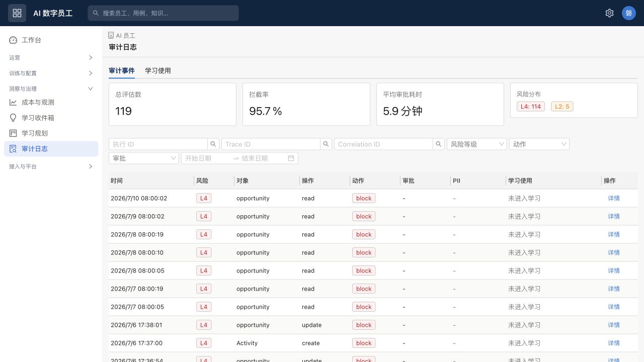644x362 pixels.
Task: Open the 风险等级 dropdown filter
Action: pos(477,144)
